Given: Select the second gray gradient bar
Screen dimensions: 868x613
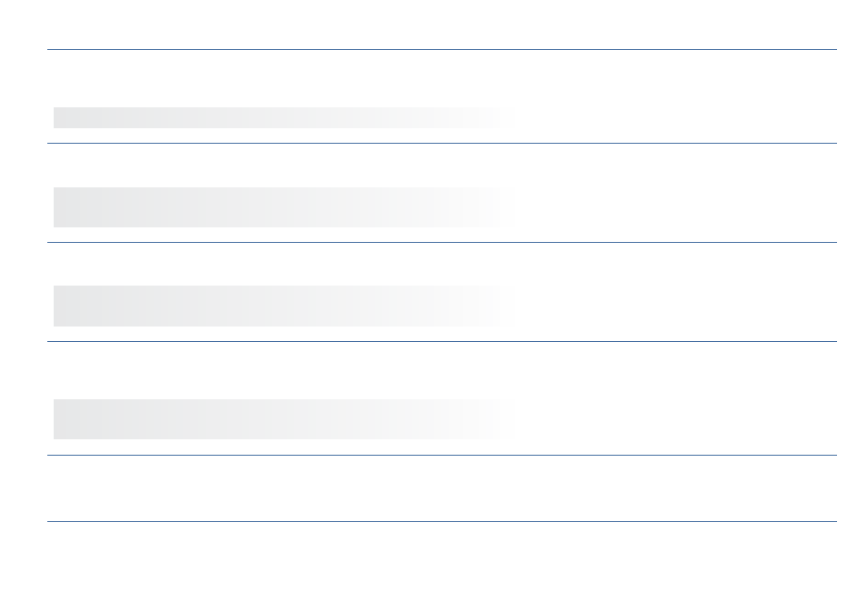Looking at the screenshot, I should coord(286,207).
